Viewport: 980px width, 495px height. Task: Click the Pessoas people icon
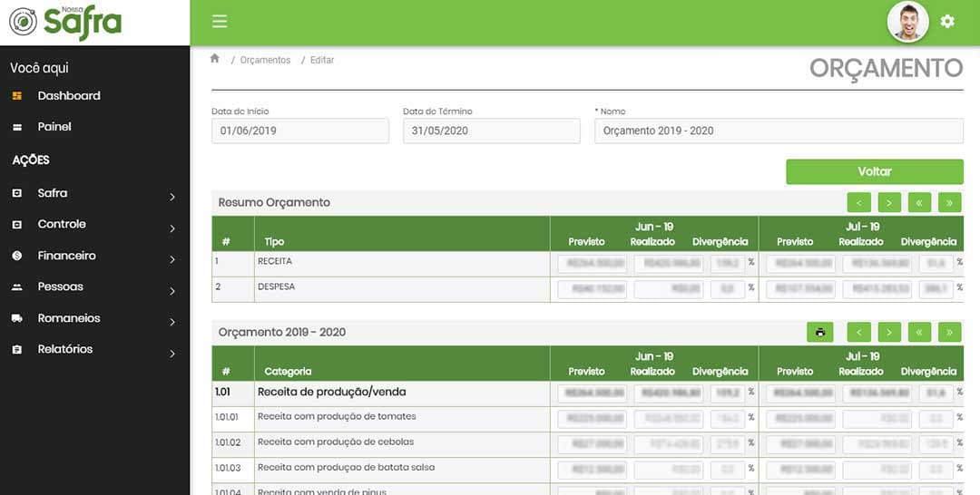pos(17,287)
